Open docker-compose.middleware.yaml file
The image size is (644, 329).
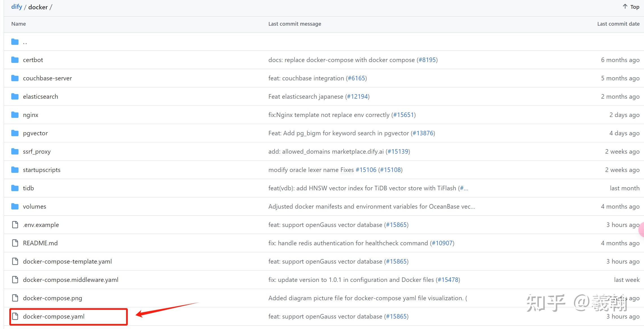(x=71, y=280)
